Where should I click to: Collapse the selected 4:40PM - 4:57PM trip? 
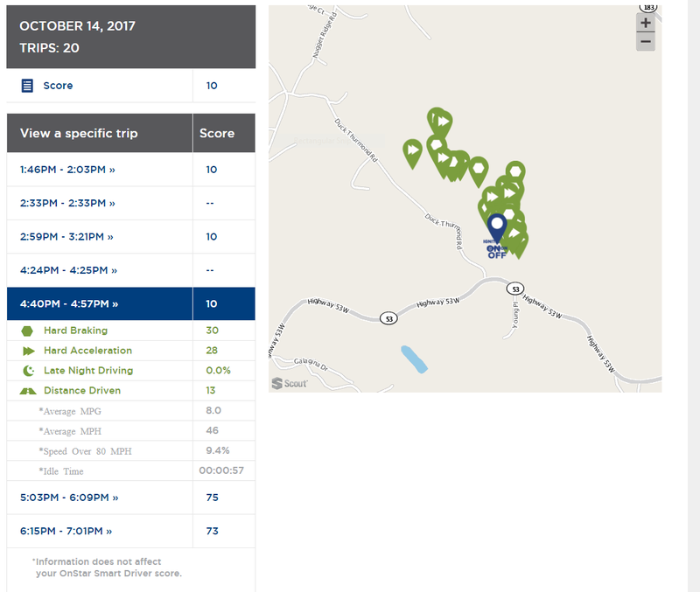pyautogui.click(x=68, y=304)
